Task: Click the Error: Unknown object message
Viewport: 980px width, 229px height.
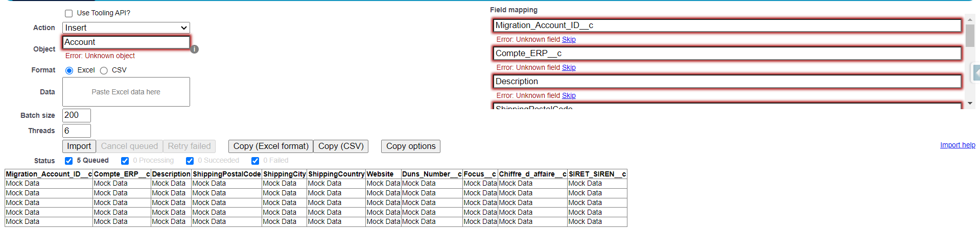Action: pyautogui.click(x=100, y=56)
